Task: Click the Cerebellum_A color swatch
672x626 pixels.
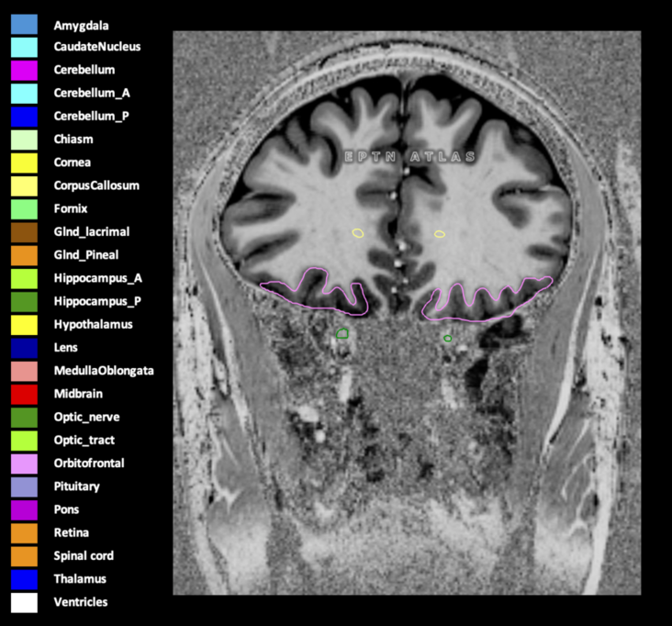Action: coord(24,94)
